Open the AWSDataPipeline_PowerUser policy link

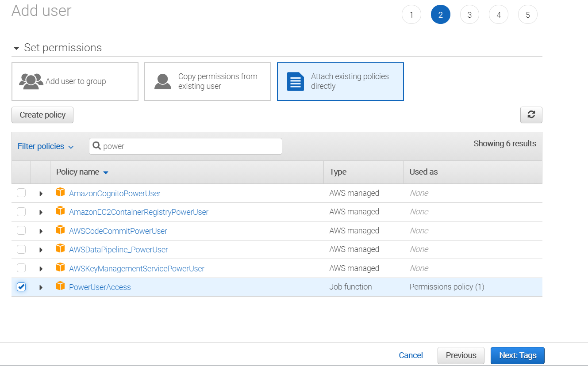pyautogui.click(x=119, y=250)
